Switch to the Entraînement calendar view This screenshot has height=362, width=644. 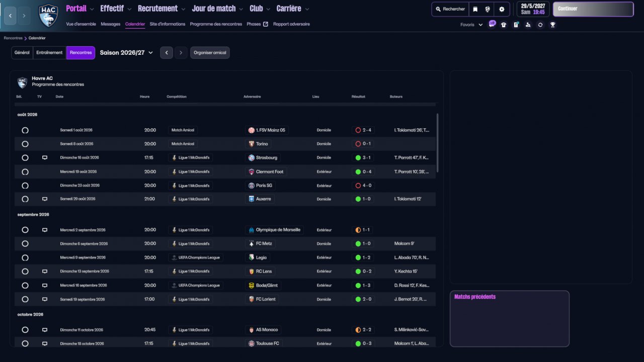click(50, 53)
